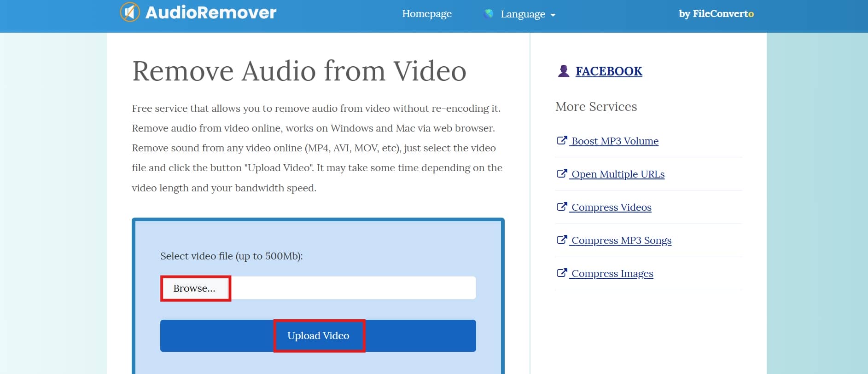Click the AudioRemover muted-speaker logo icon
This screenshot has width=868, height=374.
point(130,12)
